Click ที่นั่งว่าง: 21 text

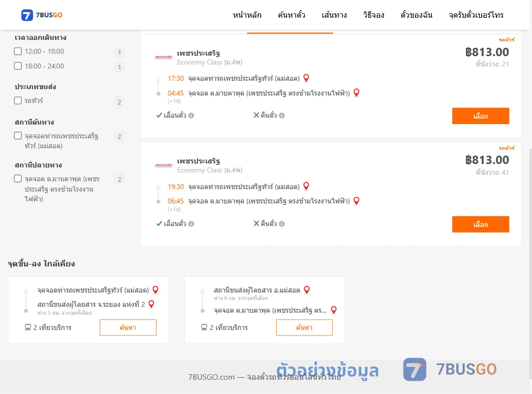492,64
